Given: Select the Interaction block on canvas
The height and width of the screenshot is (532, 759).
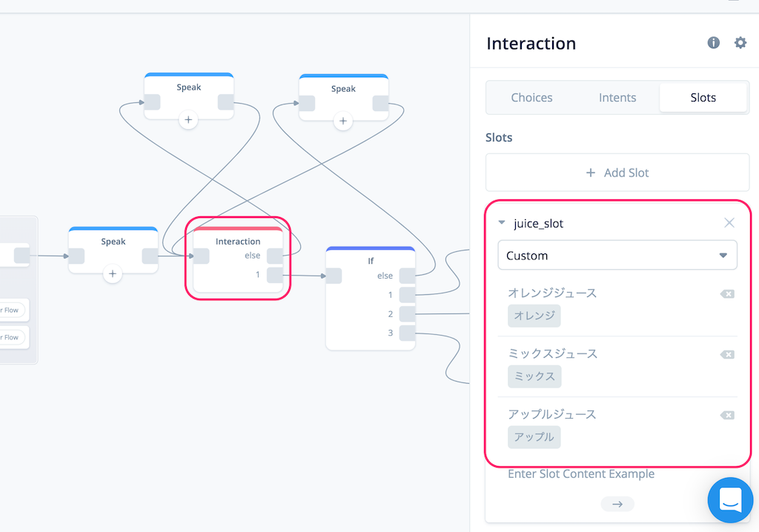Looking at the screenshot, I should 238,259.
